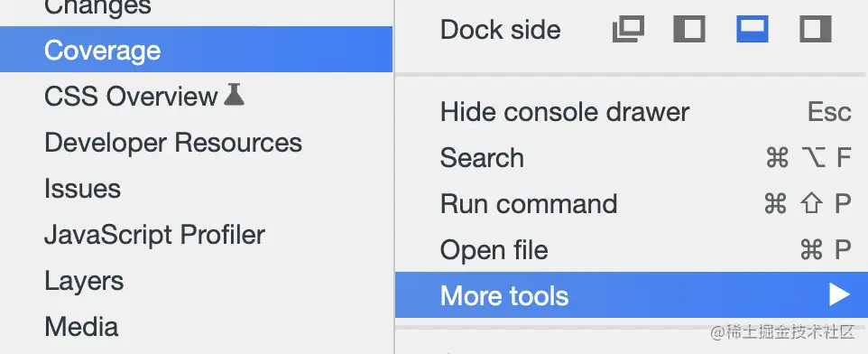Click the Dock side label
Image resolution: width=868 pixels, height=354 pixels.
(501, 30)
